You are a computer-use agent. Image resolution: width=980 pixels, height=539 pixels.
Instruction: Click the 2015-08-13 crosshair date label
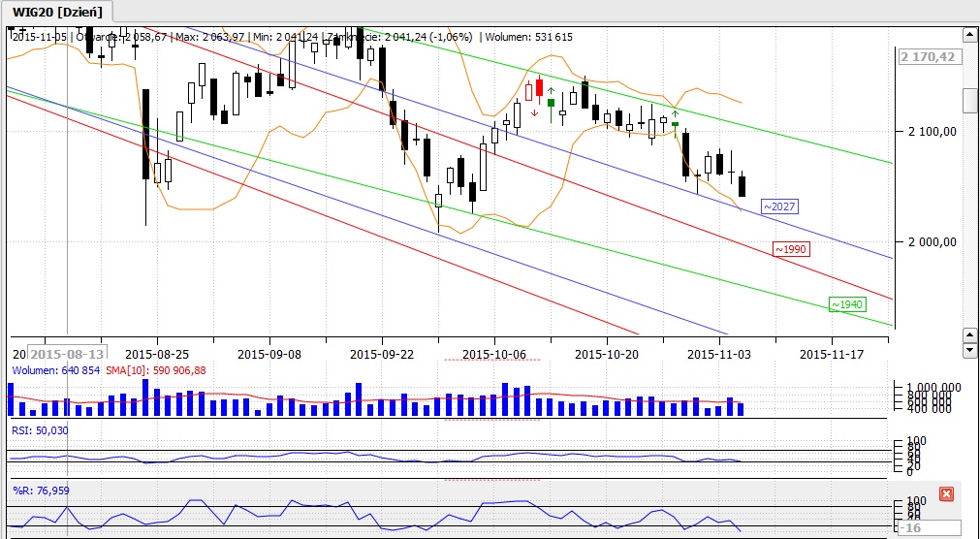[x=68, y=354]
